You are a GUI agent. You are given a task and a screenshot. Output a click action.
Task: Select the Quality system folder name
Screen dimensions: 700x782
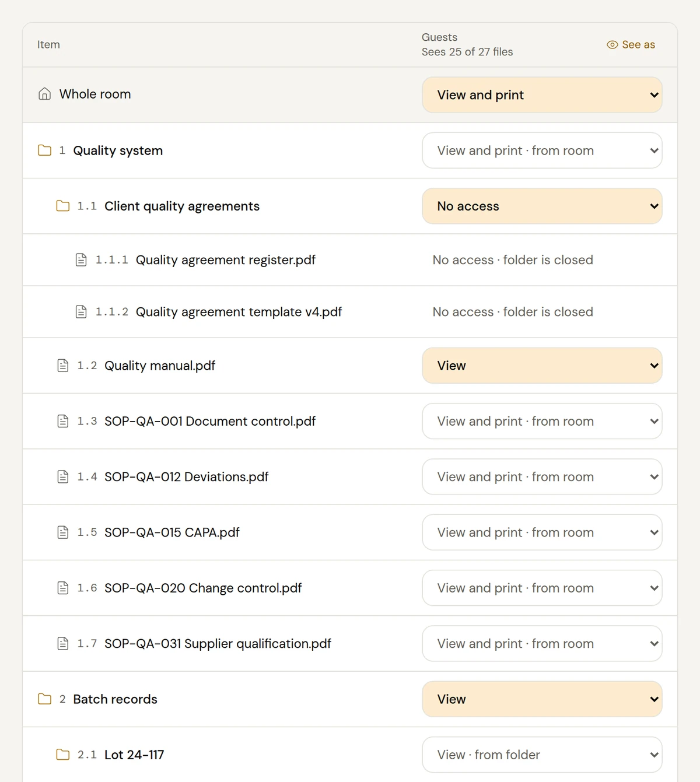point(118,150)
